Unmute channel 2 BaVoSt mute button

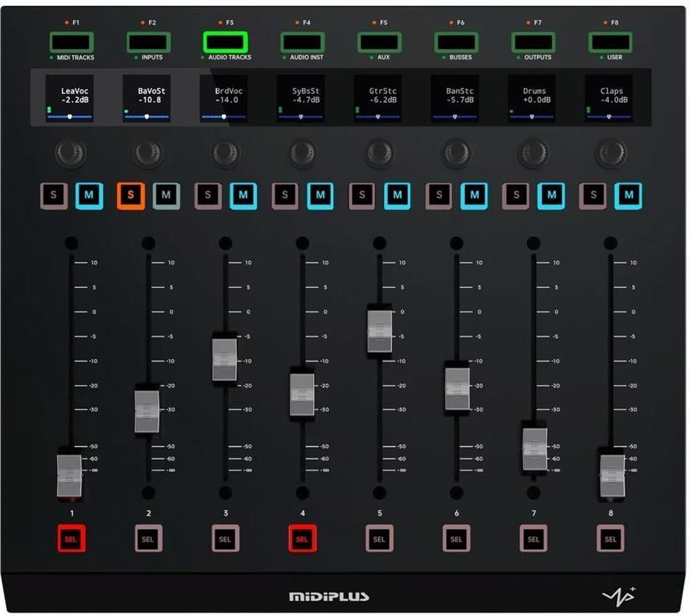point(166,195)
